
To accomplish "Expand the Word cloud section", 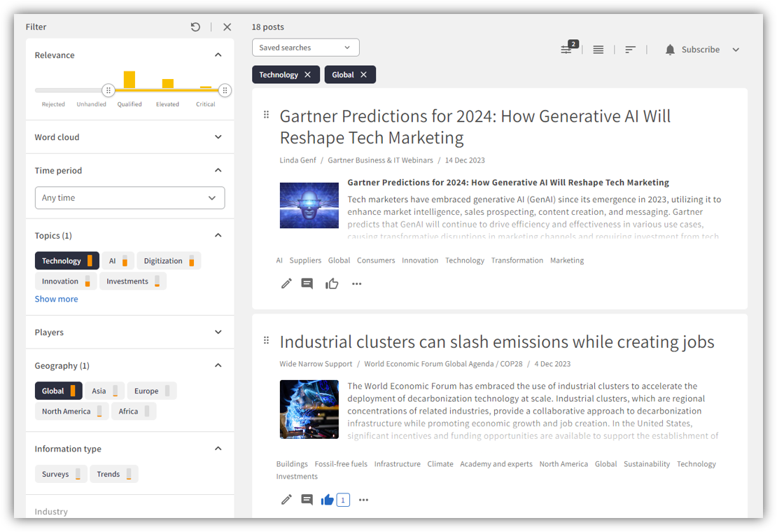I will (218, 137).
